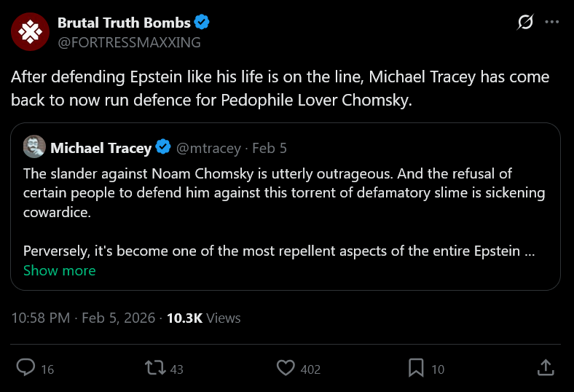The width and height of the screenshot is (574, 392).
Task: Expand quoted tweet with Show more
Action: [59, 270]
